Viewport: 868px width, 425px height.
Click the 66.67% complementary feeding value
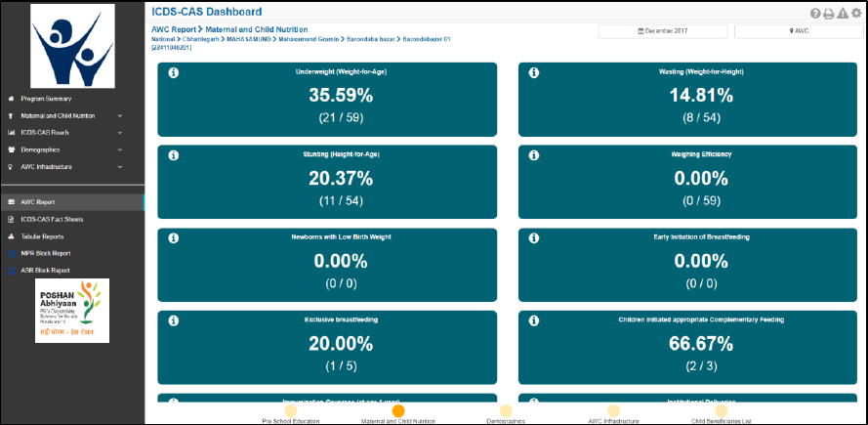(x=701, y=344)
